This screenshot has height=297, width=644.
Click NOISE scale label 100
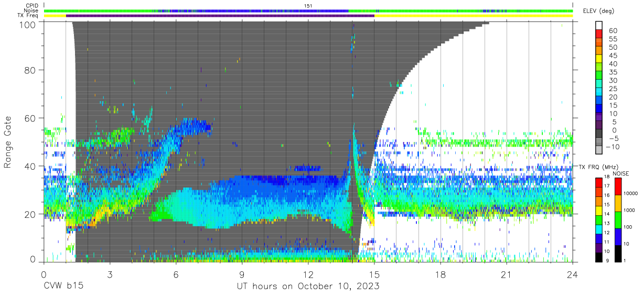click(628, 227)
